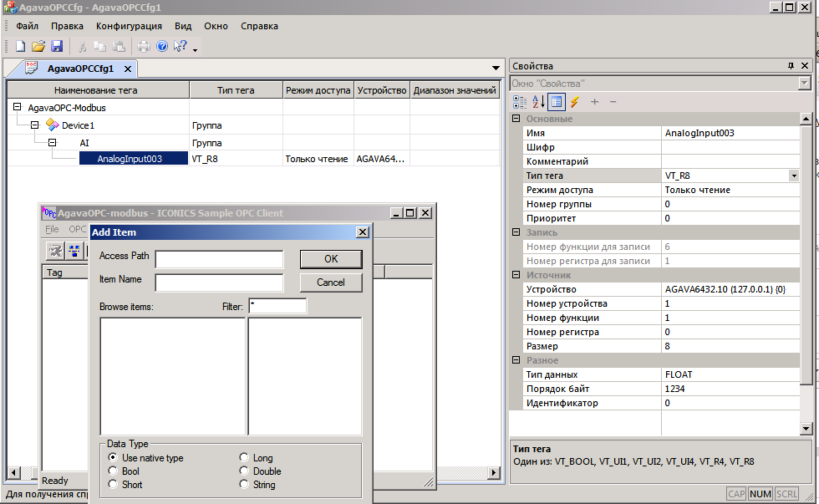Viewport: 819px width, 504px height.
Task: Collapse the AgavaOPC-Modbus root node
Action: 18,107
